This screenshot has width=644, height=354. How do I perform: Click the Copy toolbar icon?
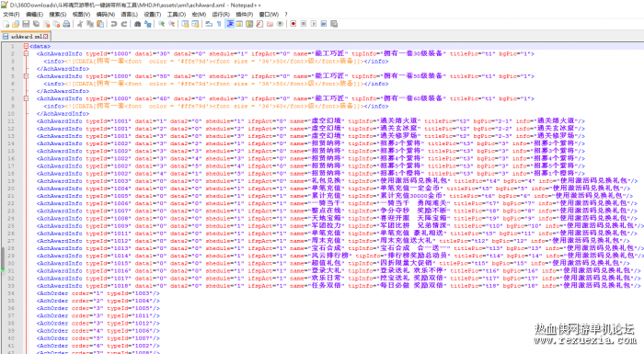click(90, 24)
